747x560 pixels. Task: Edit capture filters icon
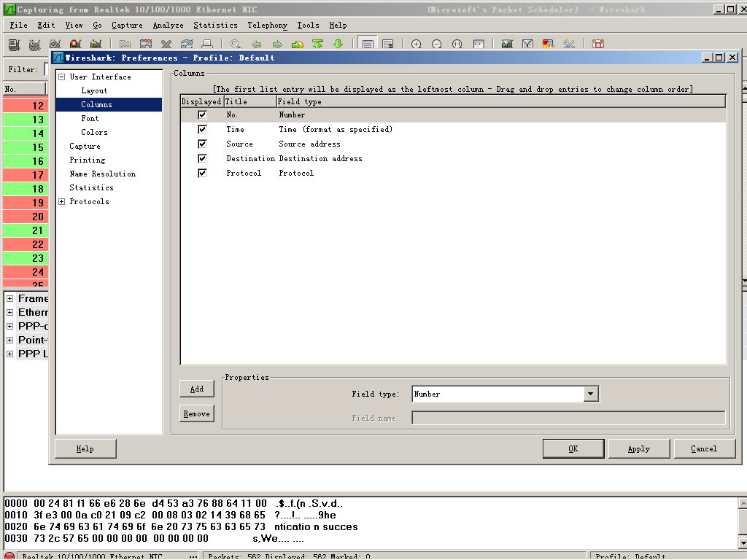[508, 44]
